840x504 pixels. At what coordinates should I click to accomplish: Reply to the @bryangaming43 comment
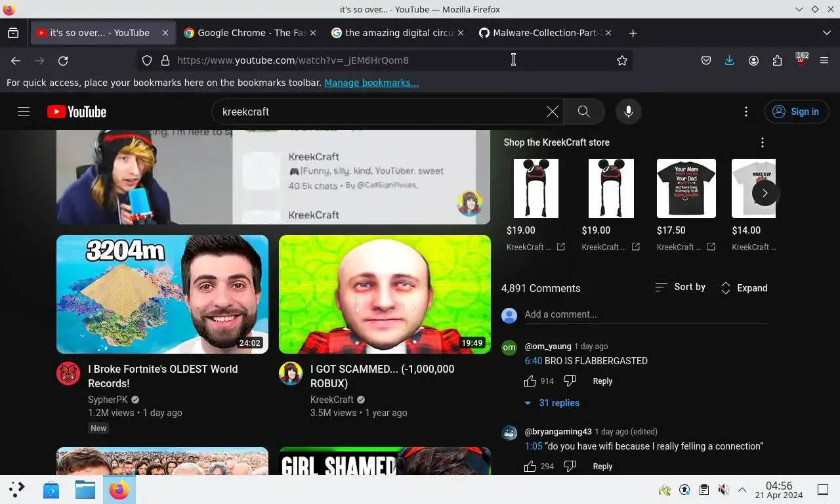[x=602, y=467]
